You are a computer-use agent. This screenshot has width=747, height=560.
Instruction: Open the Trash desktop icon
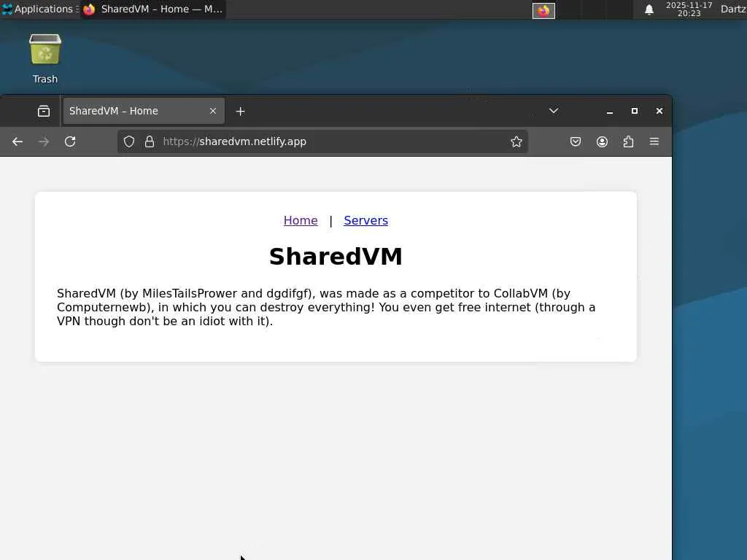[45, 58]
